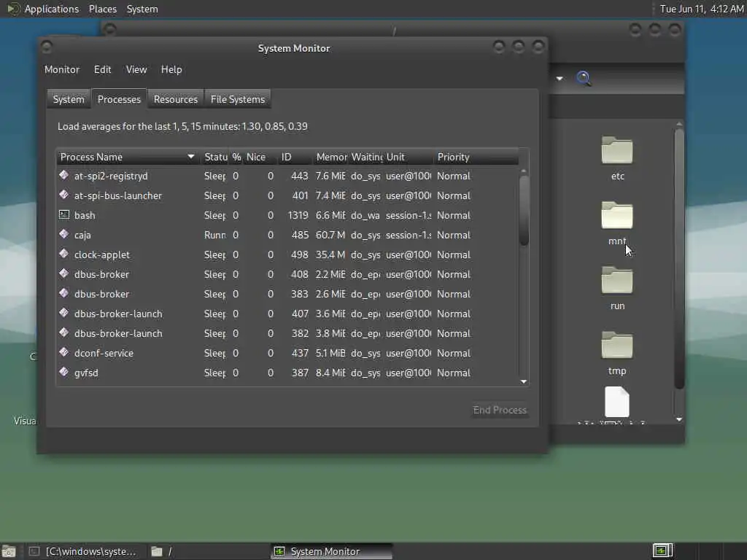
Task: Click the memory value 60.7 M
Action: (330, 236)
